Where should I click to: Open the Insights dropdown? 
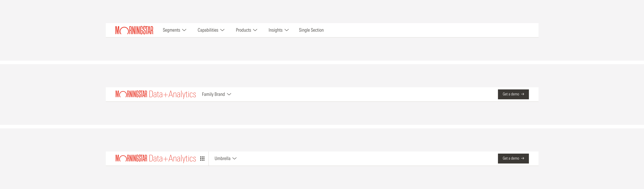pyautogui.click(x=278, y=30)
